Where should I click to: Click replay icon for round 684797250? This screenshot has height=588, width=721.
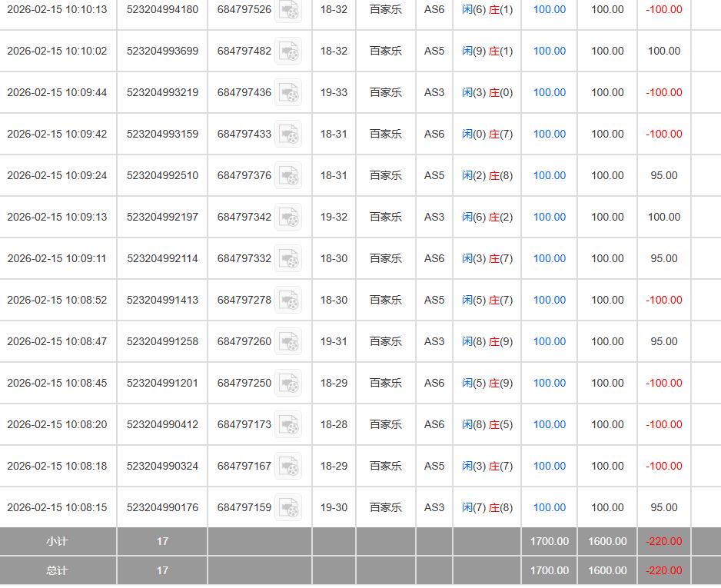point(288,384)
